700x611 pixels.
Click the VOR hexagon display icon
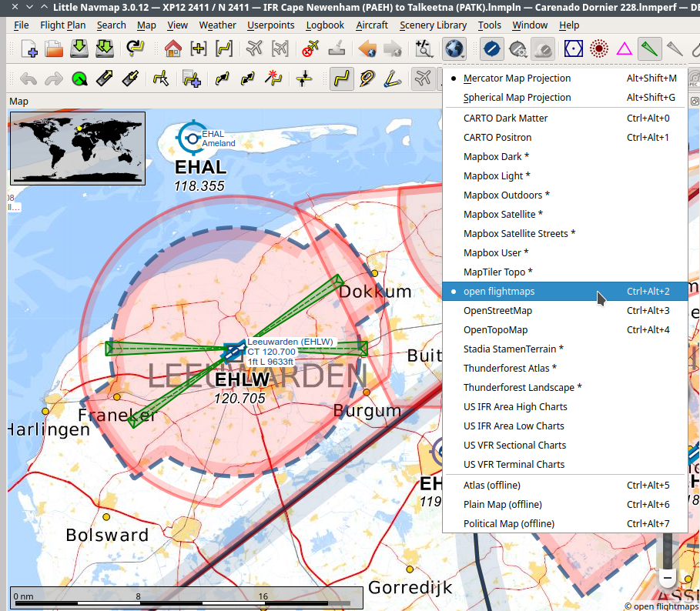pos(573,48)
